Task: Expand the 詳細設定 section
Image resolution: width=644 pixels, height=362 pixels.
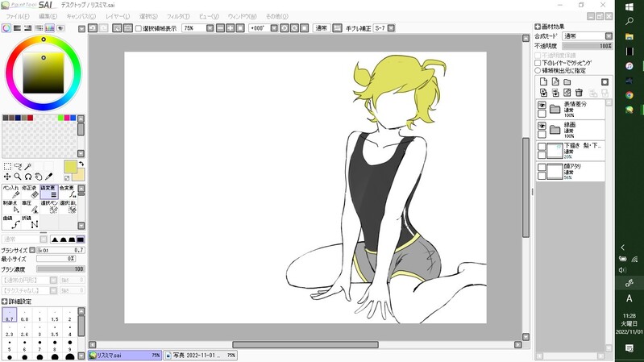Action: pos(5,302)
